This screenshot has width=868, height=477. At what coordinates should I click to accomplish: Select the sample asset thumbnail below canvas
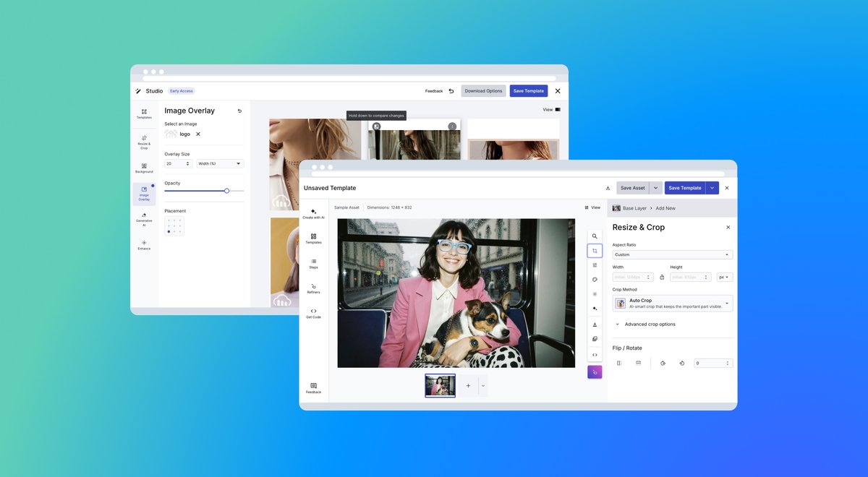pos(440,385)
